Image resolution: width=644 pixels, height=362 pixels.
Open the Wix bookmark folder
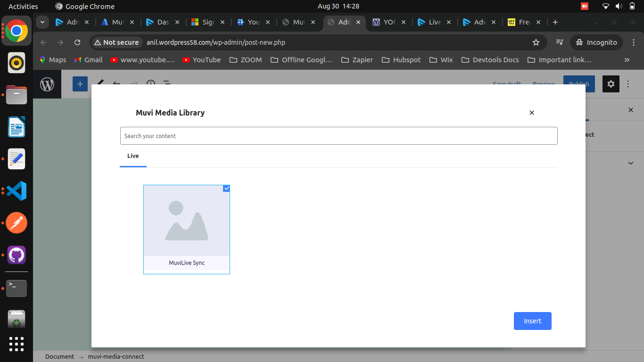point(441,60)
